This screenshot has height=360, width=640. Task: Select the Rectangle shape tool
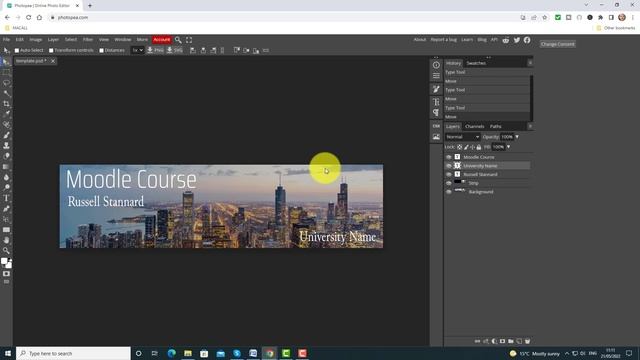[6, 230]
